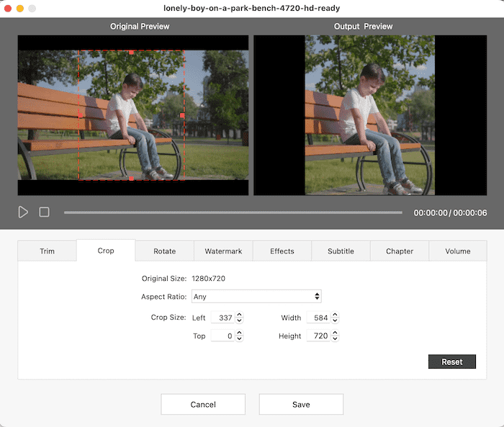Switch to the Trim tab

[x=47, y=251]
